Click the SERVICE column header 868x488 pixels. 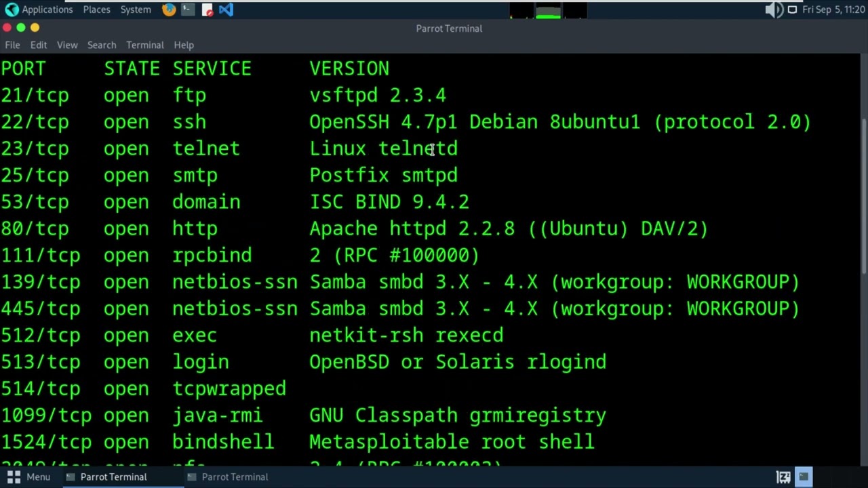(x=212, y=68)
